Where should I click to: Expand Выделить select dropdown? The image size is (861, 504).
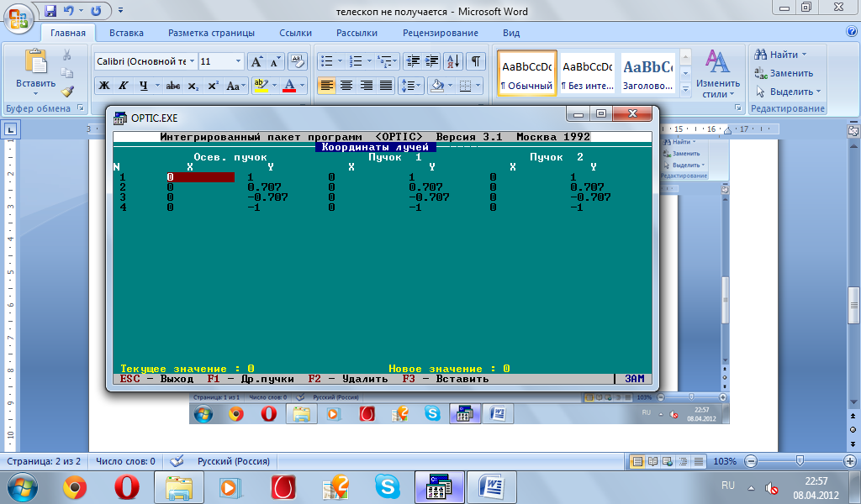(x=789, y=92)
